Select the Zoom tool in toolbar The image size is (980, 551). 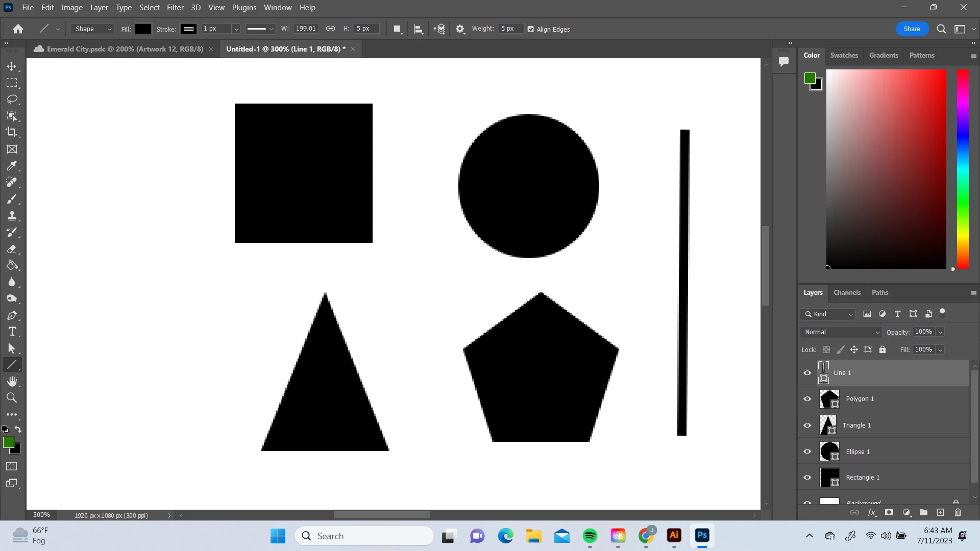coord(12,398)
